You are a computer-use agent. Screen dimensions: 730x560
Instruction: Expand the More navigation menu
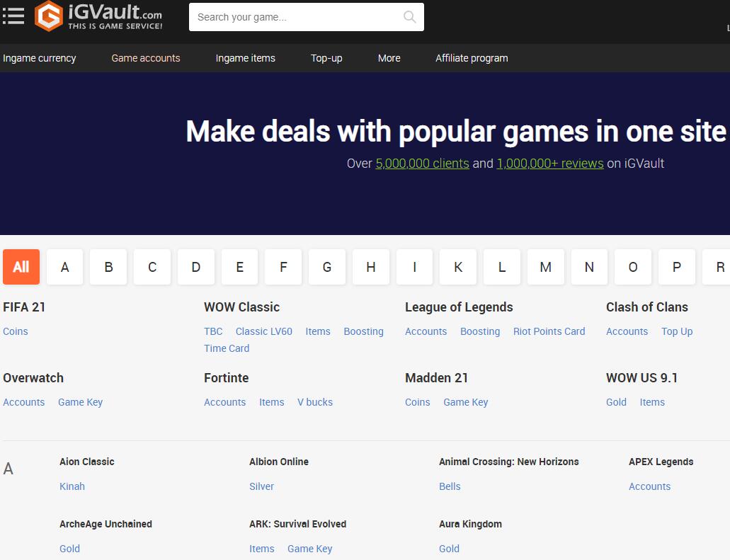pyautogui.click(x=389, y=58)
